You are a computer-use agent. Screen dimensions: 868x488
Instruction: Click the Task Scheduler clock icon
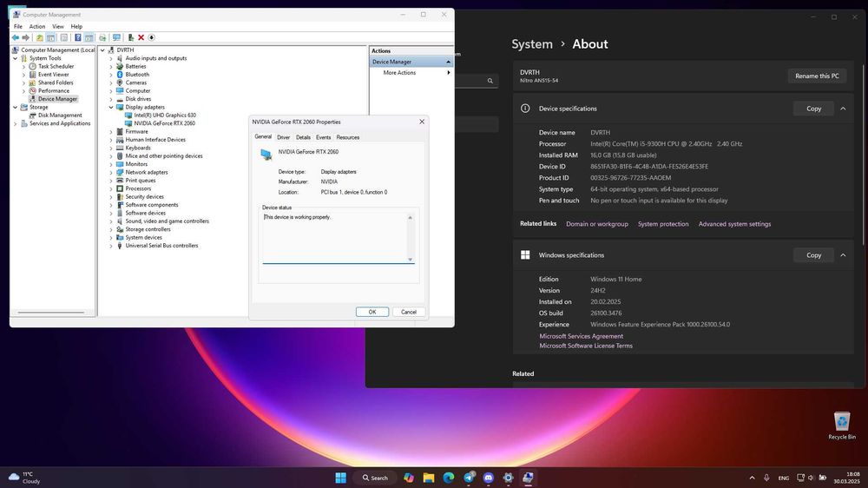(33, 67)
